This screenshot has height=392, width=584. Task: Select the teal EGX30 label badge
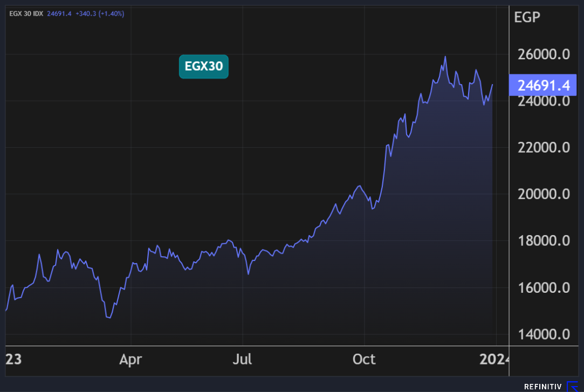[x=204, y=67]
